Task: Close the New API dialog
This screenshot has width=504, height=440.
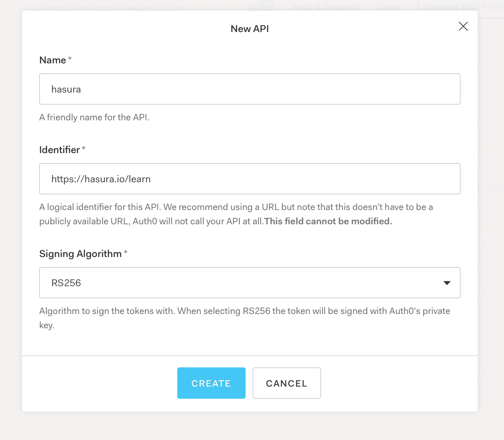Action: pos(463,26)
